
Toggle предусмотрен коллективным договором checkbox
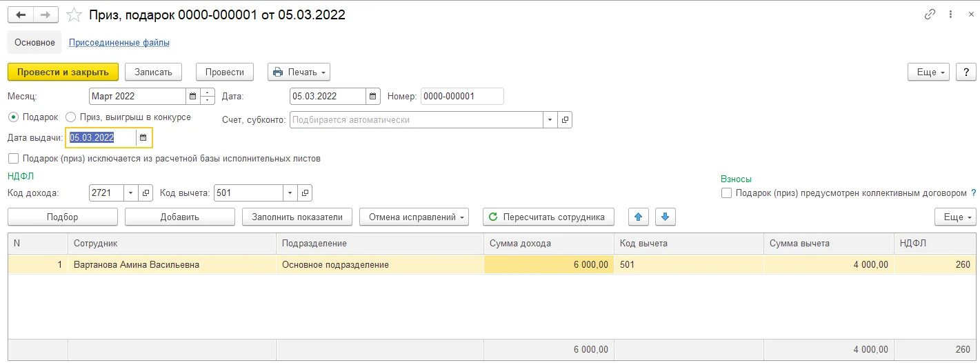click(x=726, y=193)
